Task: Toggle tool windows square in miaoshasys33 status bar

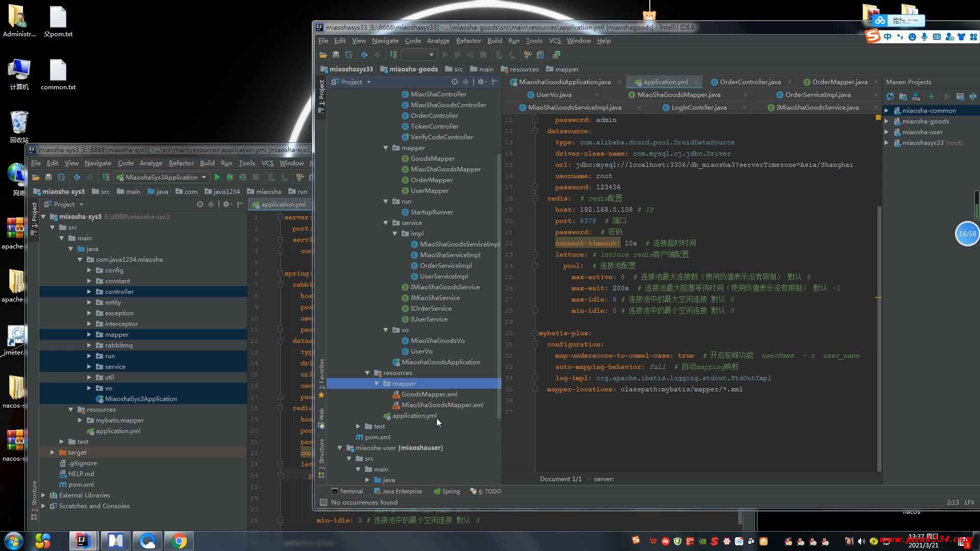Action: click(323, 503)
